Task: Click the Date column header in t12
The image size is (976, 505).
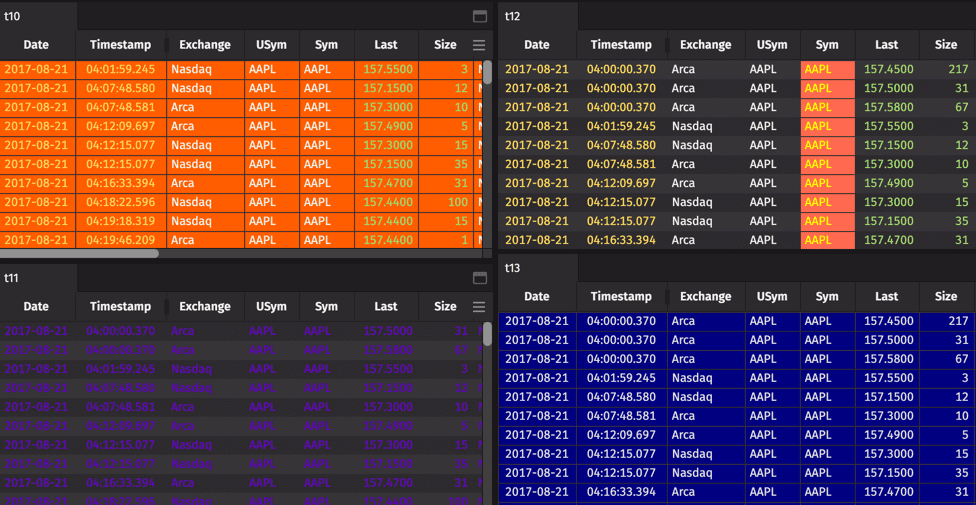Action: (537, 45)
